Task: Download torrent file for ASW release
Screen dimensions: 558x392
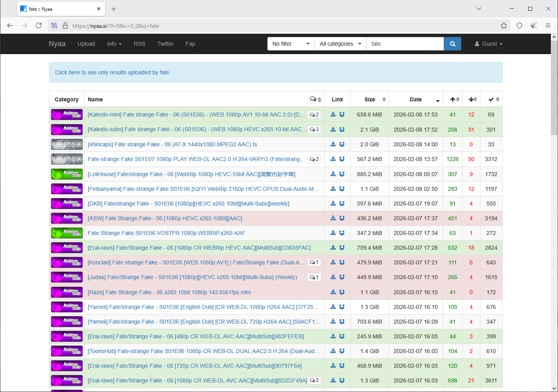Action: pos(333,218)
